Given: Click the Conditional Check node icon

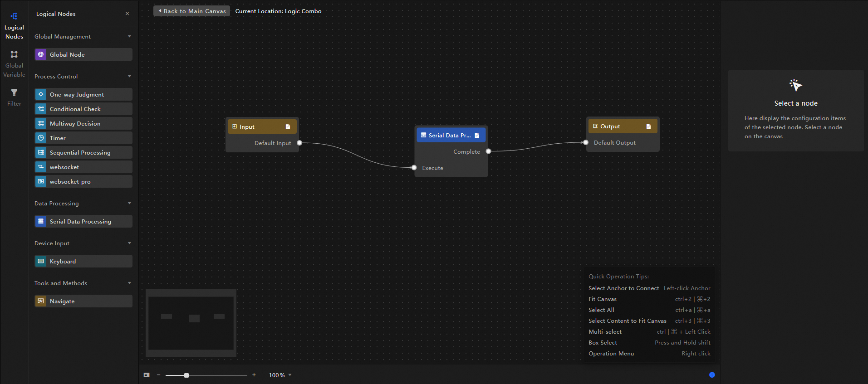Looking at the screenshot, I should coord(41,109).
